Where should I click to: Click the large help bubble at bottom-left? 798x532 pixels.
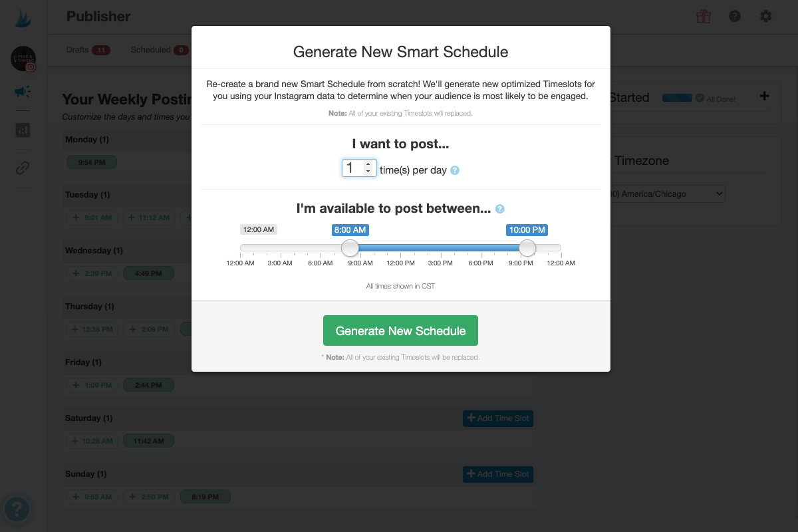[x=18, y=510]
